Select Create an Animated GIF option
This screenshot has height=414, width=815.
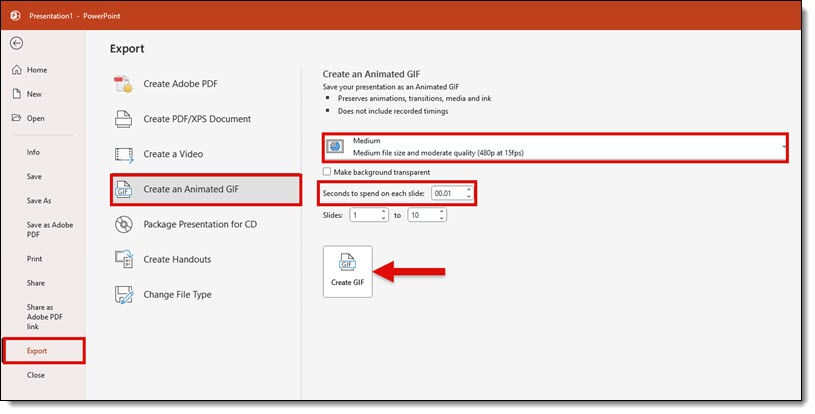[205, 189]
